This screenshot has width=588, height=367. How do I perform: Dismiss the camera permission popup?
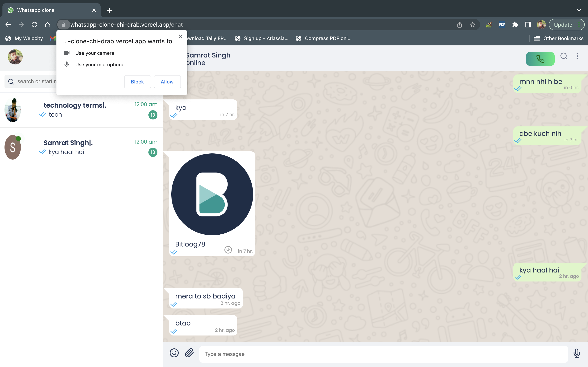click(x=181, y=36)
